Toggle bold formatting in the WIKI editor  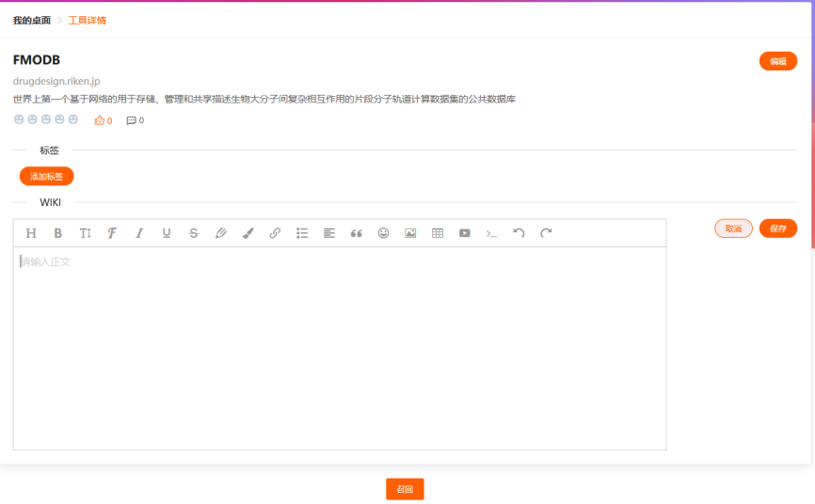tap(58, 233)
